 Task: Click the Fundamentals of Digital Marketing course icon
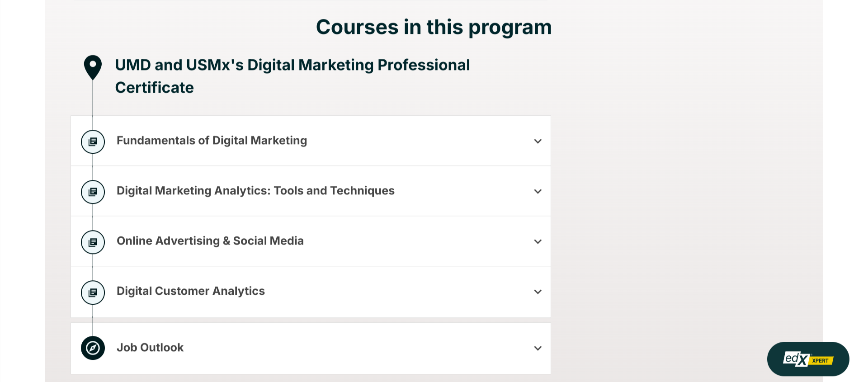coord(93,141)
